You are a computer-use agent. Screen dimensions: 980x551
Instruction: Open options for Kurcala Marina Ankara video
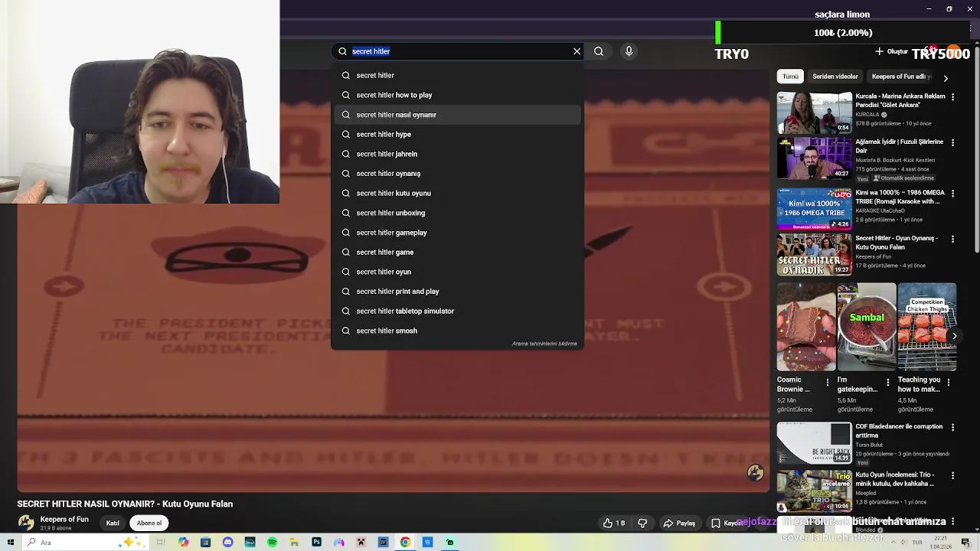coord(952,97)
